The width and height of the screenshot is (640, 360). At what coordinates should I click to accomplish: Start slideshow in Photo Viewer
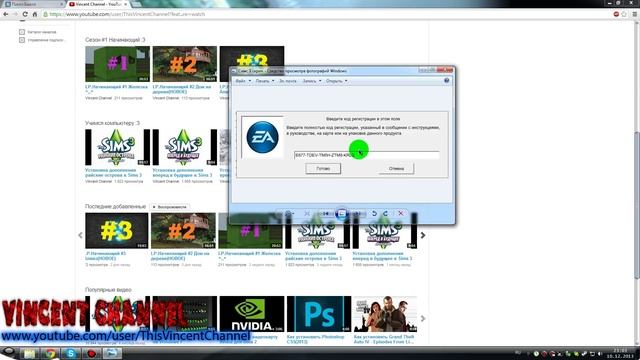(341, 213)
